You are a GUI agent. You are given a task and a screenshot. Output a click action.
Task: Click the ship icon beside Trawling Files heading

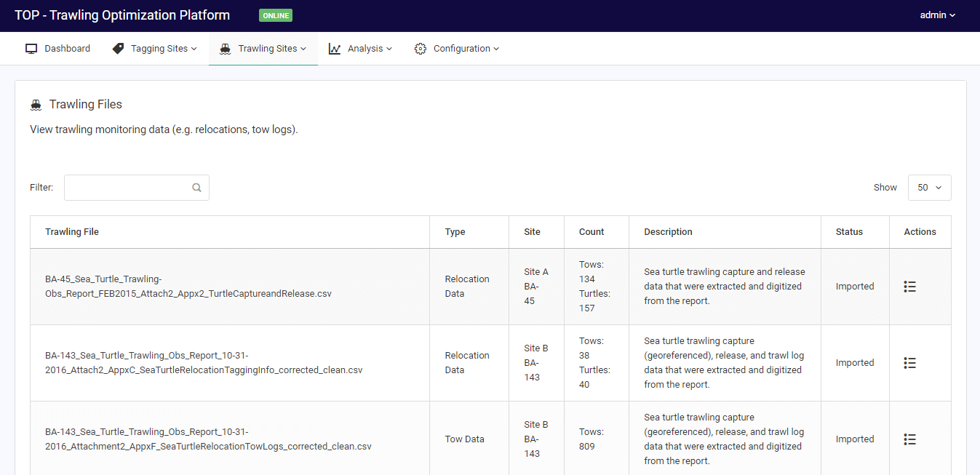point(36,105)
